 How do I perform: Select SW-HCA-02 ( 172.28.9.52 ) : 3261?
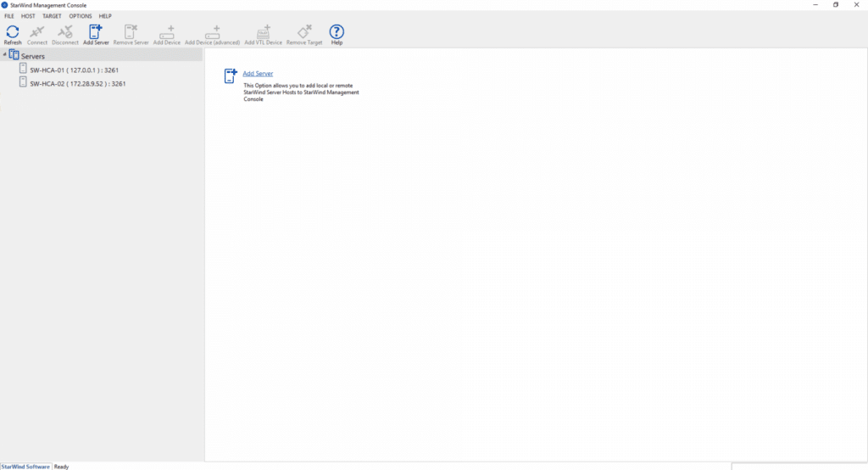77,84
